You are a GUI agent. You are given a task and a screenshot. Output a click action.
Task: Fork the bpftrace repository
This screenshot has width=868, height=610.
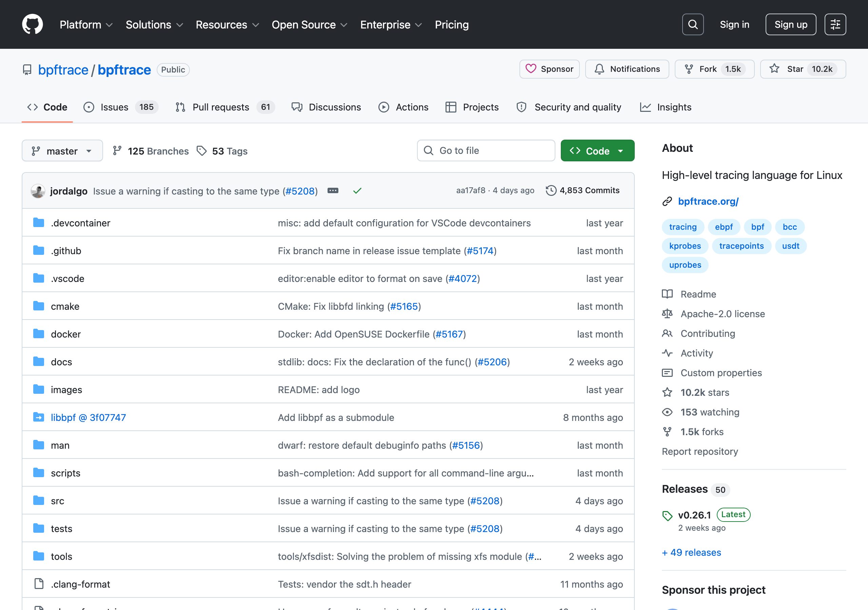(714, 69)
